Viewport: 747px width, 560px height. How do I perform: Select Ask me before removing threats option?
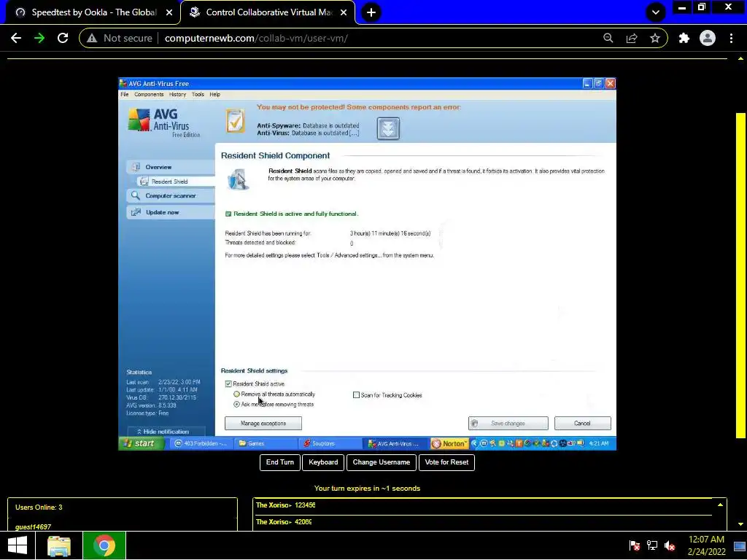(x=236, y=404)
